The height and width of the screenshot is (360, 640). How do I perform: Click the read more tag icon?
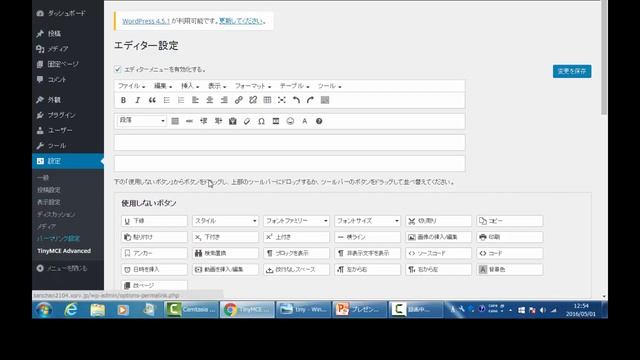pos(276,121)
